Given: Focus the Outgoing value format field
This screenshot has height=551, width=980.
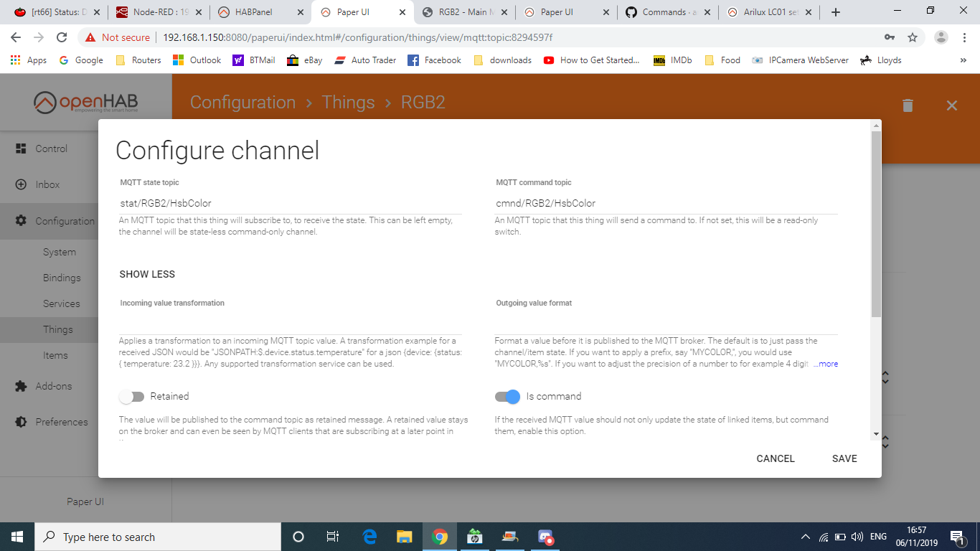Looking at the screenshot, I should click(666, 324).
